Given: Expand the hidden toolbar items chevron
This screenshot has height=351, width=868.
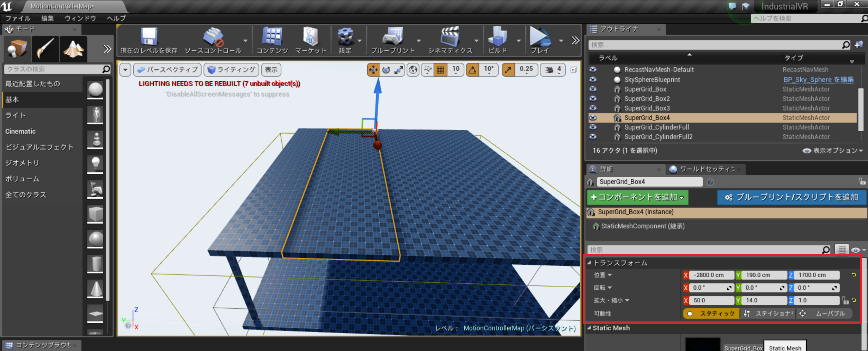Looking at the screenshot, I should click(575, 41).
